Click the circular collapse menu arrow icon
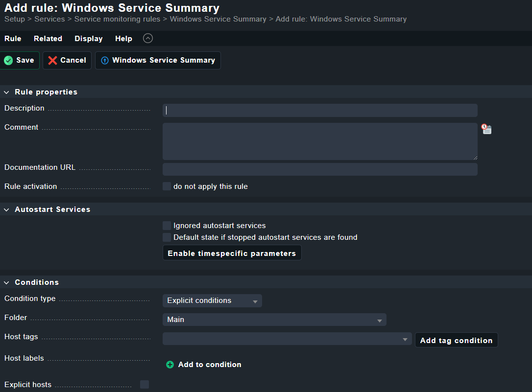 point(148,38)
